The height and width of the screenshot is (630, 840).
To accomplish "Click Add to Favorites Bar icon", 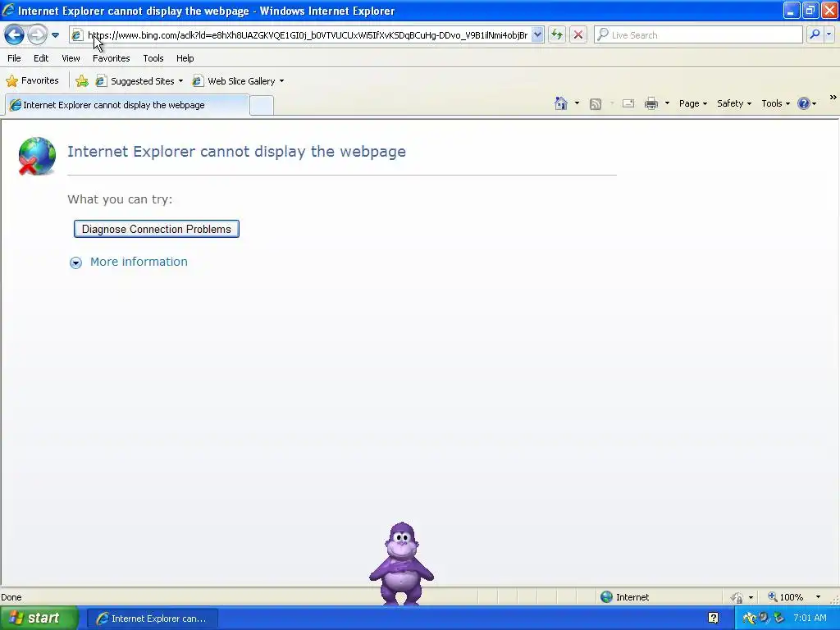I will (82, 81).
